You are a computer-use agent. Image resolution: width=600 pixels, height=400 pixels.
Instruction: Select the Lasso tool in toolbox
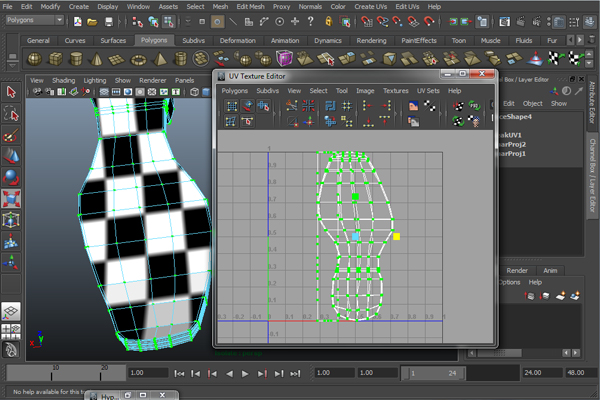pos(11,114)
